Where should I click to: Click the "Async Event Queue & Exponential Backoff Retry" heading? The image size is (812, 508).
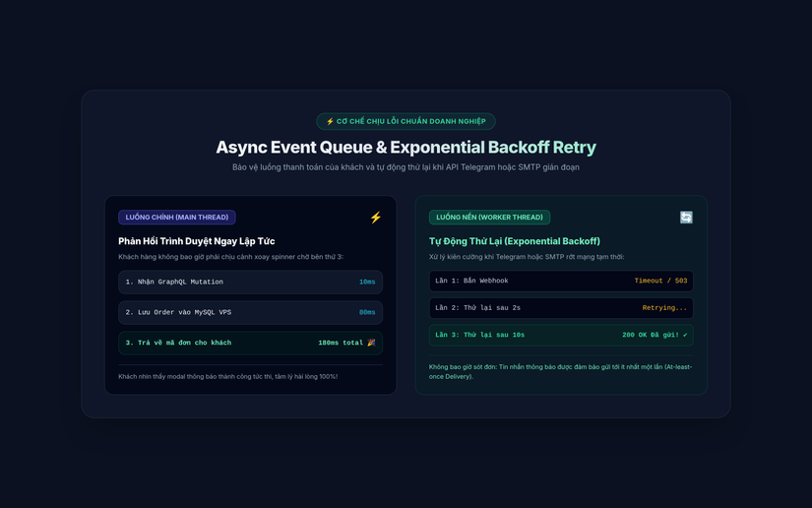point(406,147)
